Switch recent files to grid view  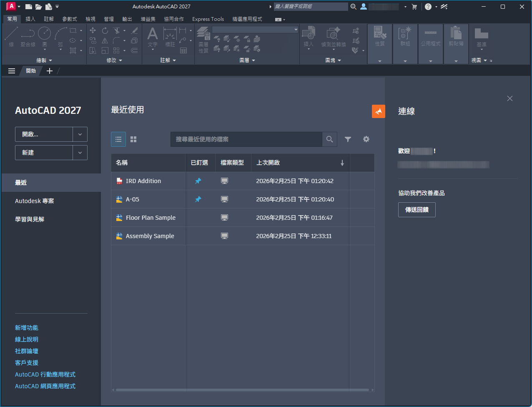(133, 139)
